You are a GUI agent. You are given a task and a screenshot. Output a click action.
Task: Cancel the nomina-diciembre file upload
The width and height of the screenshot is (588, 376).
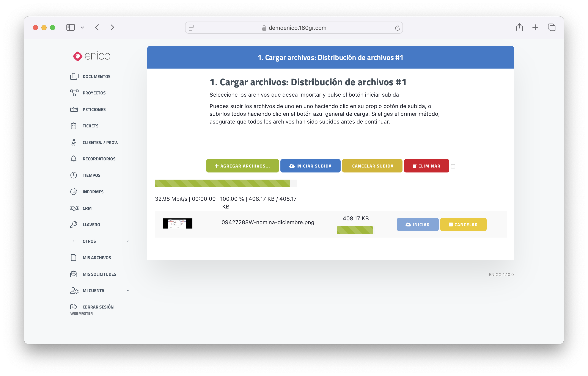point(463,224)
